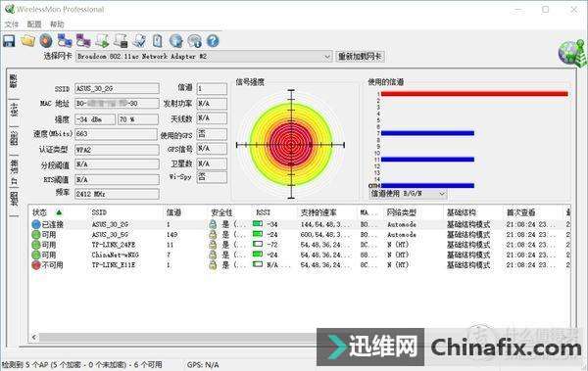Screen dimensions: 588x371
Task: Click the purple networked computers icon
Action: [x=83, y=40]
